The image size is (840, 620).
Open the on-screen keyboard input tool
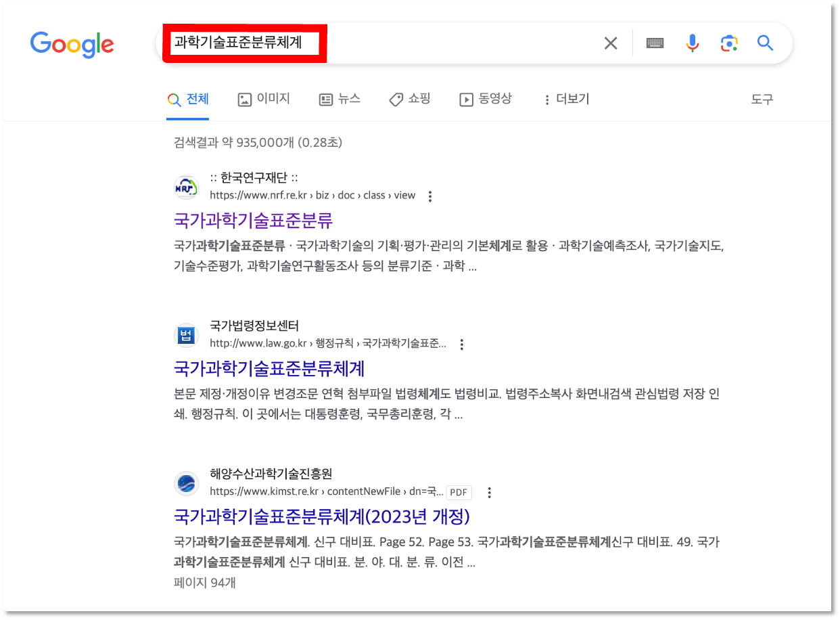(655, 43)
